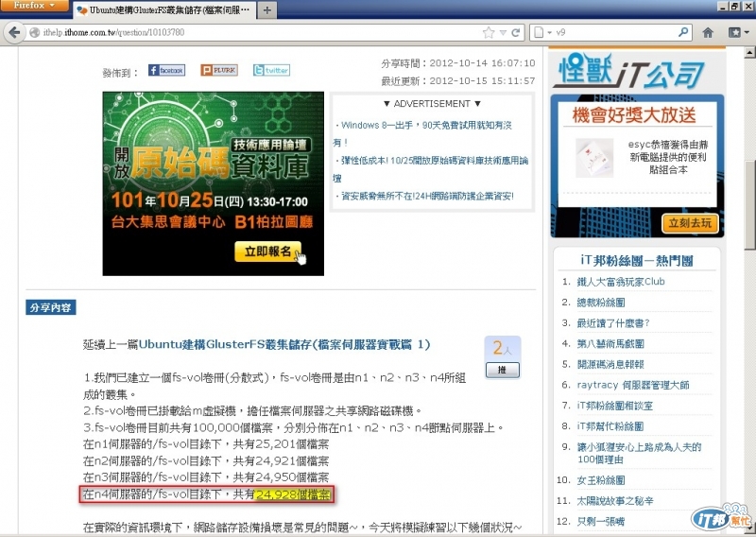Click the 立即報名 button in the banner
The width and height of the screenshot is (756, 537).
268,251
